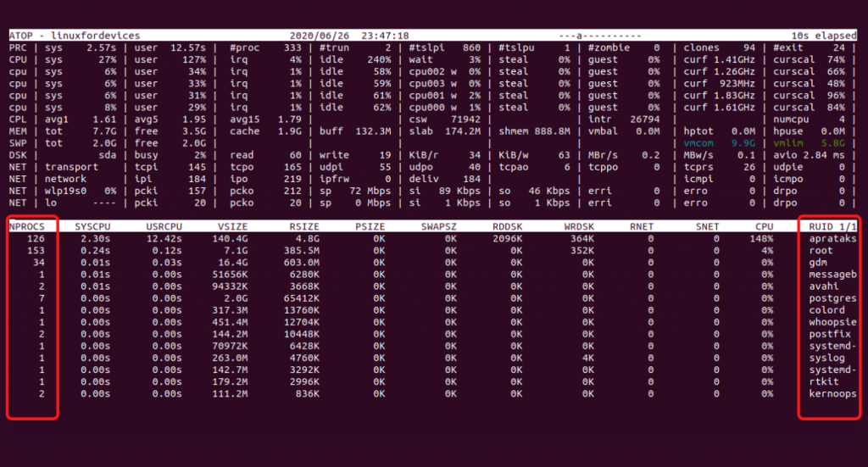Select the SYSCPU column header
Image resolution: width=868 pixels, height=467 pixels.
tap(92, 227)
